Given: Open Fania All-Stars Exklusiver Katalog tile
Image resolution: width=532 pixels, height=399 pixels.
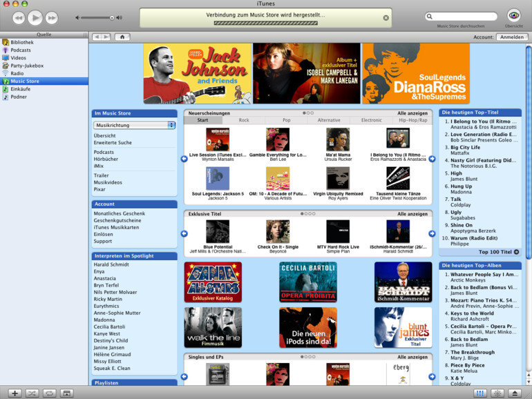Looking at the screenshot, I should pos(213,282).
